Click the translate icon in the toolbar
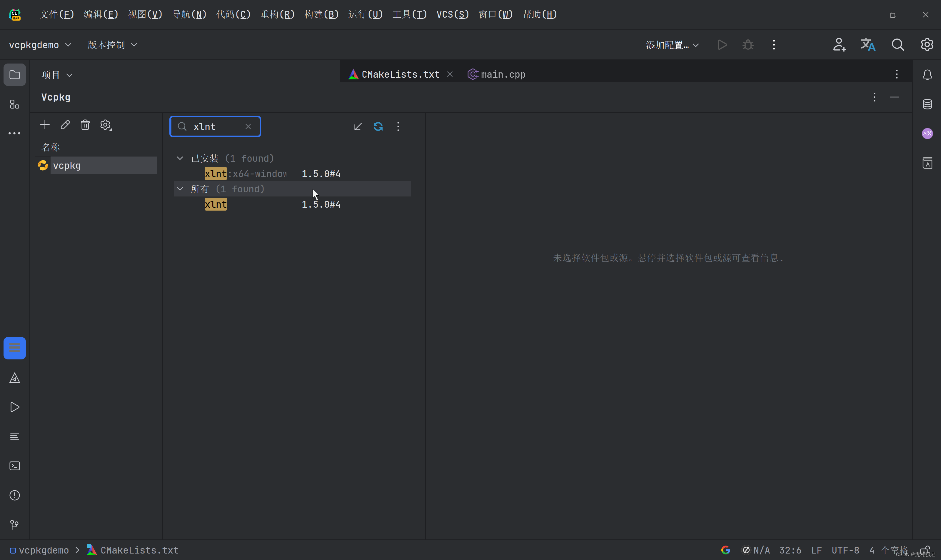Image resolution: width=941 pixels, height=560 pixels. pos(868,45)
